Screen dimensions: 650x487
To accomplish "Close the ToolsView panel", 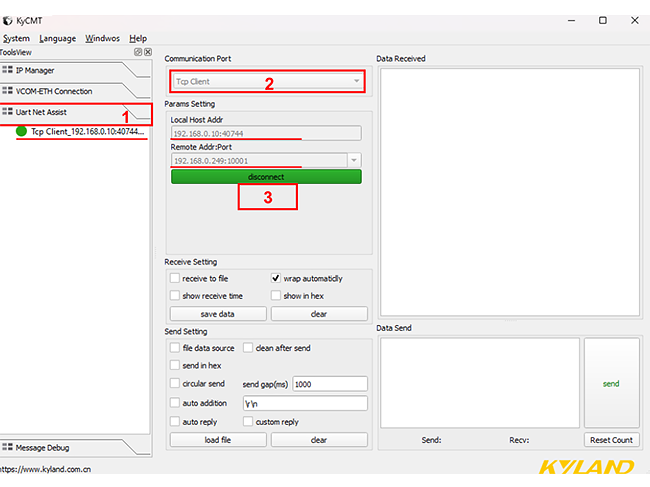I will [x=148, y=52].
